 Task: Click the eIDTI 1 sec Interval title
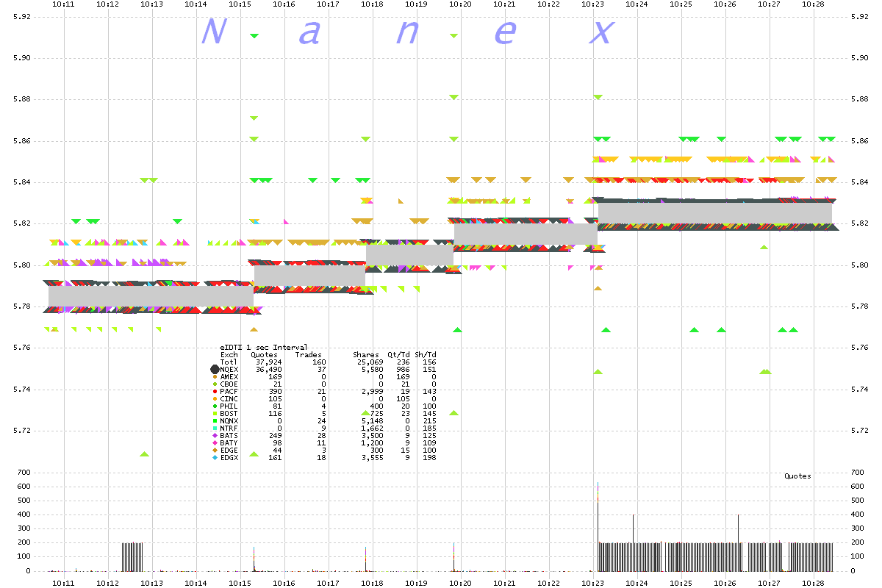pos(264,347)
